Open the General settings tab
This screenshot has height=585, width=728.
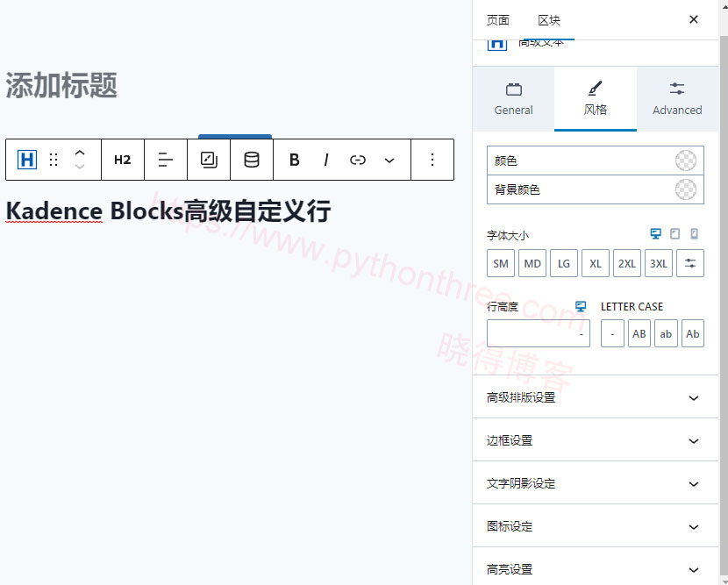click(x=513, y=99)
